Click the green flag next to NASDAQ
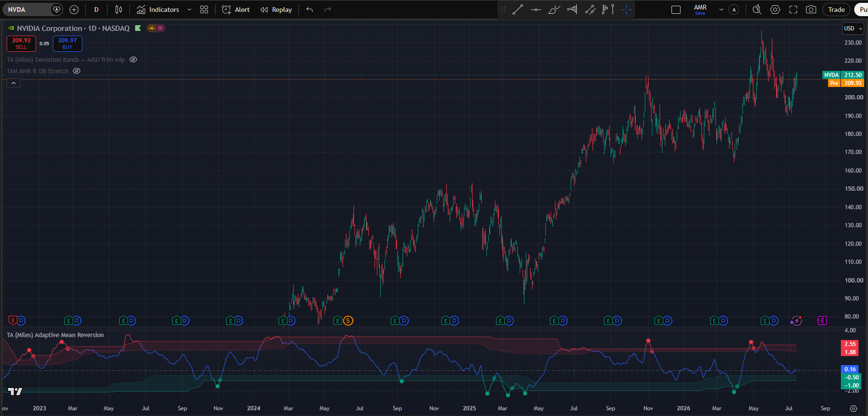Screen dimensions: 868x416 click(x=138, y=28)
